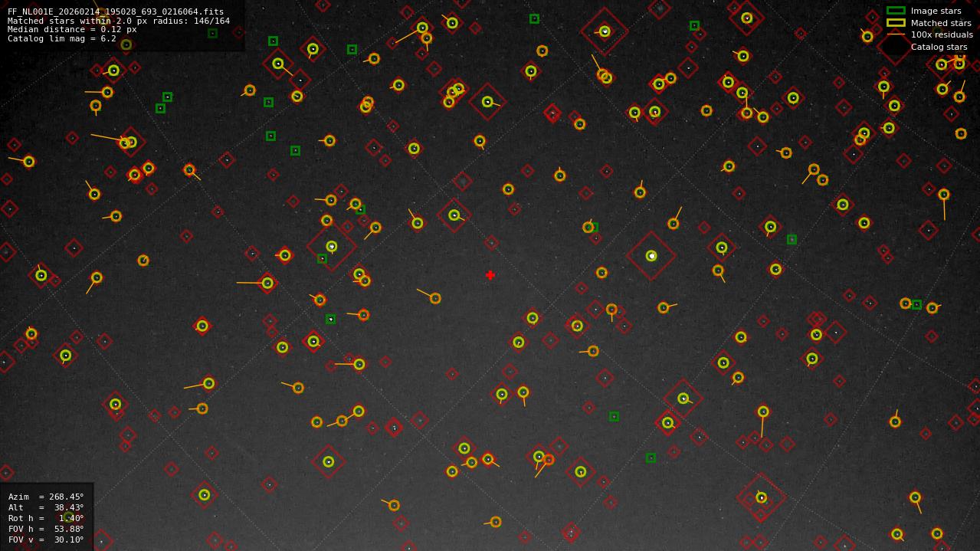Select the 100x residuals legend label
The image size is (980, 551).
(x=942, y=34)
